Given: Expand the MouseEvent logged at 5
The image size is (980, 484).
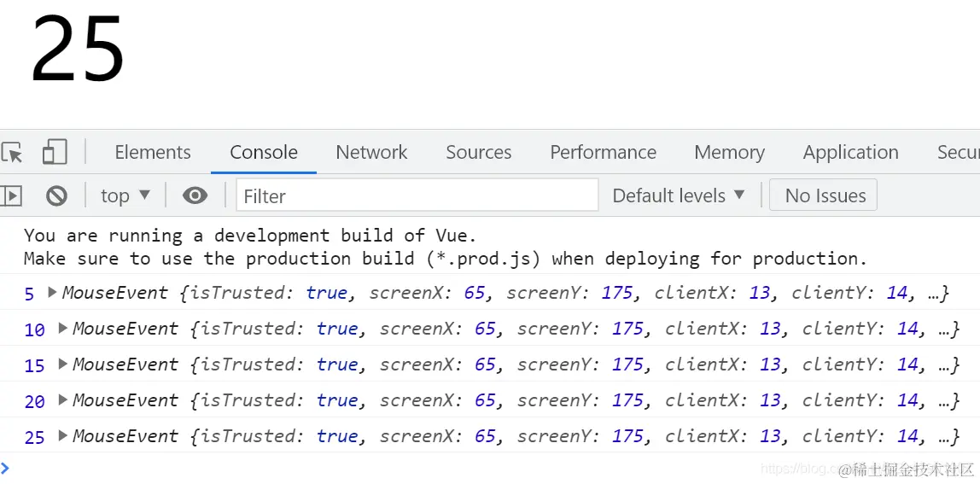Looking at the screenshot, I should [x=53, y=292].
